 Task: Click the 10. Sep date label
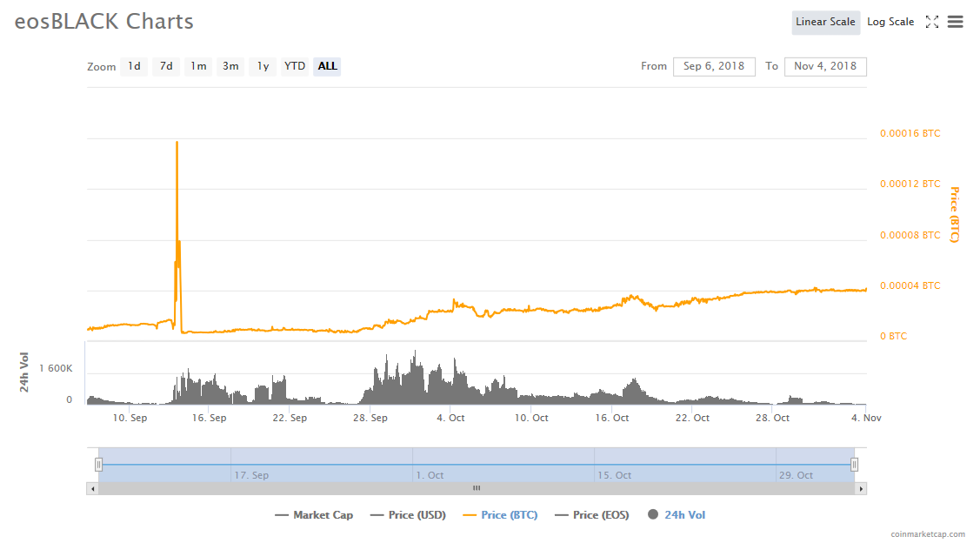click(130, 418)
